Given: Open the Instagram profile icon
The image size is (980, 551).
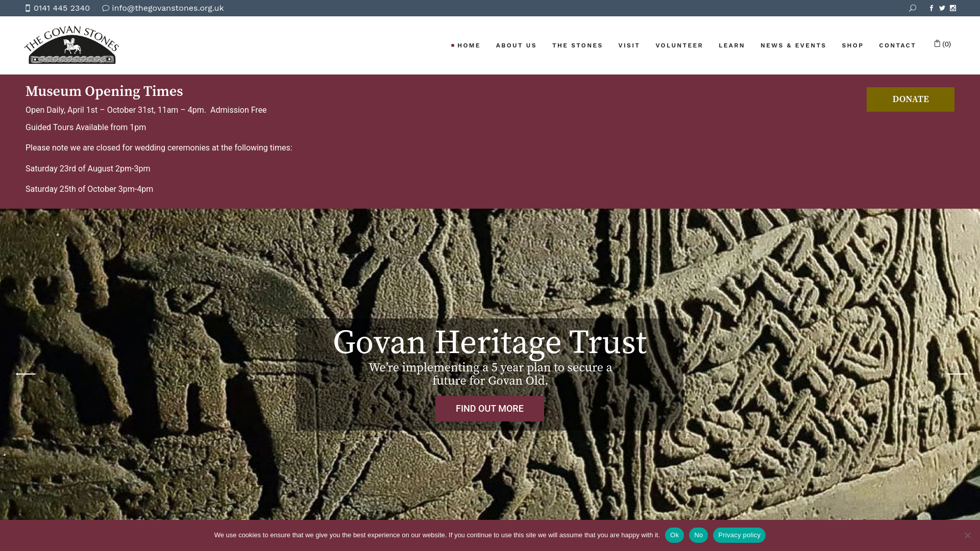Looking at the screenshot, I should [953, 8].
